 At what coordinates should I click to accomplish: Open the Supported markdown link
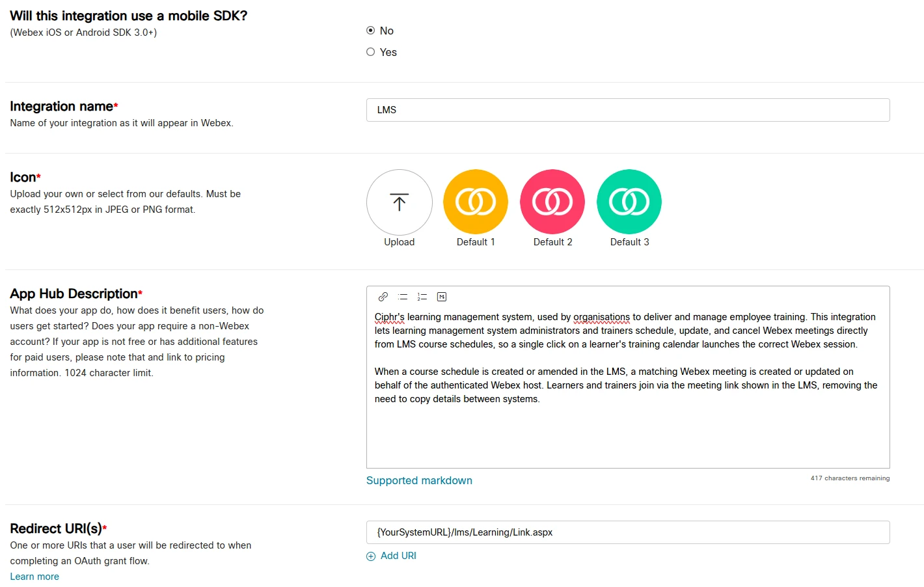[x=419, y=480]
